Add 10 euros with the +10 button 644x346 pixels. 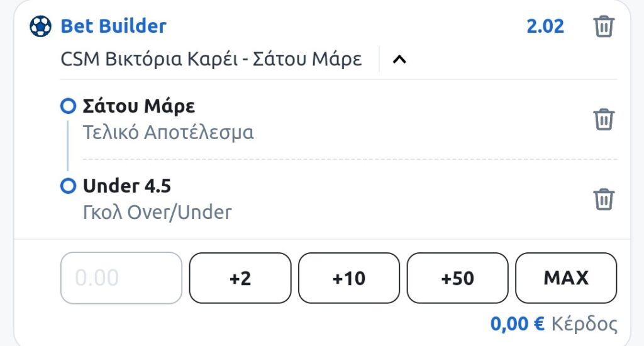349,278
